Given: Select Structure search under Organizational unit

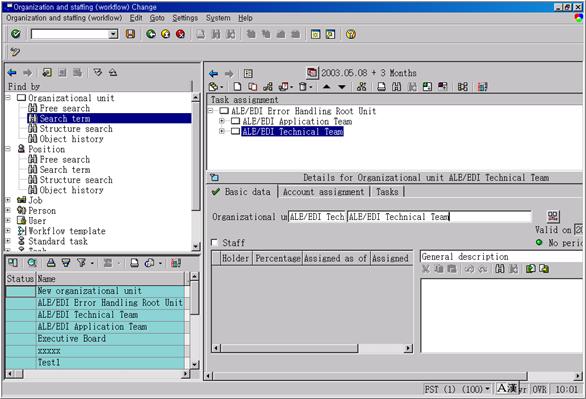Looking at the screenshot, I should point(76,129).
